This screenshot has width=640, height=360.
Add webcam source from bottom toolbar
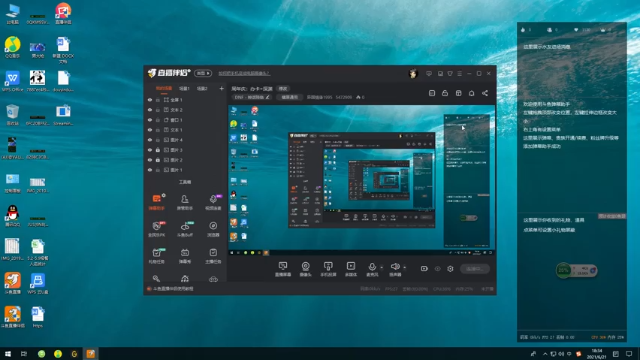(x=305, y=269)
